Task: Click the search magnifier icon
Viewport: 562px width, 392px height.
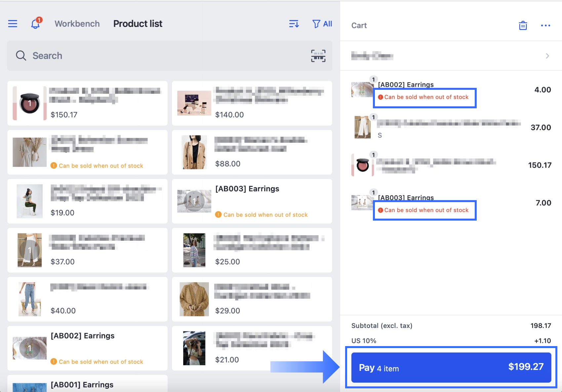Action: pyautogui.click(x=21, y=55)
